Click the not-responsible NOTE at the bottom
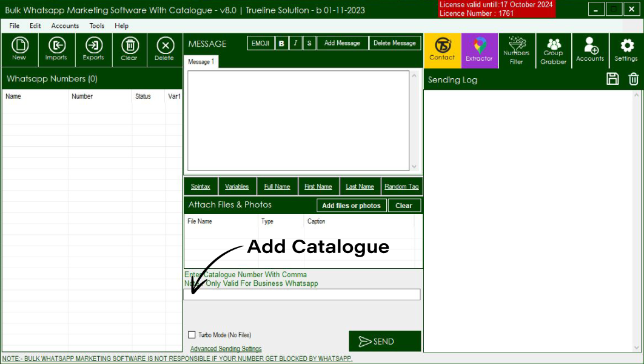The width and height of the screenshot is (644, 364). click(x=178, y=359)
